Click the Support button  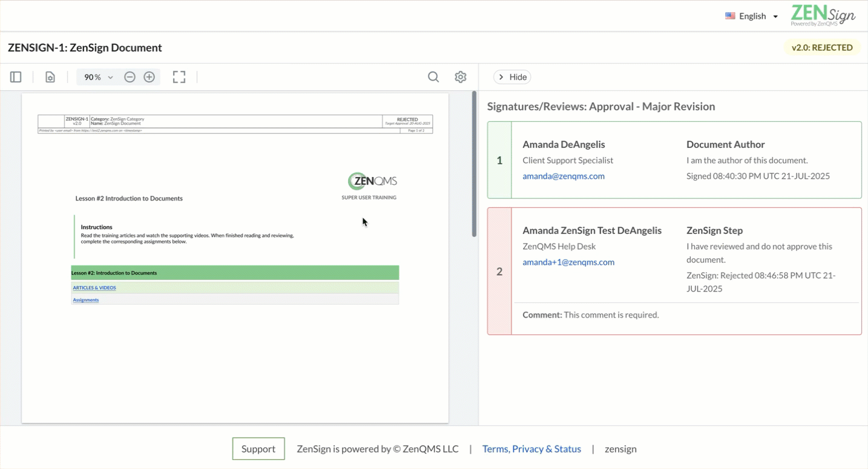point(258,449)
